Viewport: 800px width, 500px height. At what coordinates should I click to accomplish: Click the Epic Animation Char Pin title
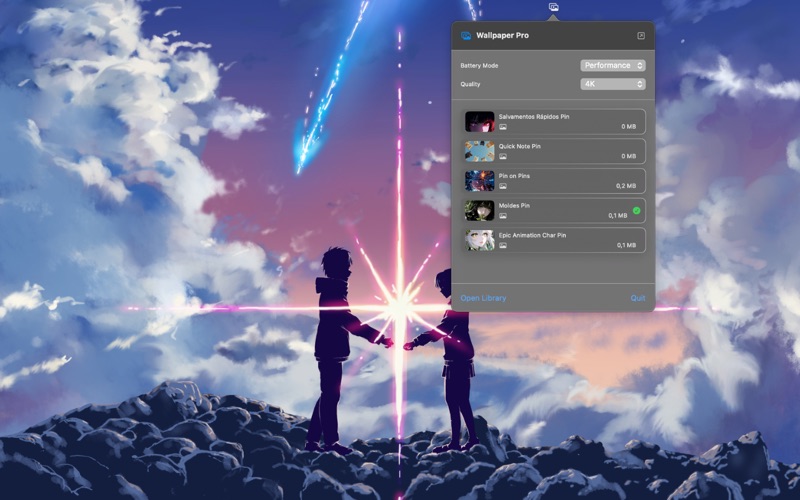(532, 235)
